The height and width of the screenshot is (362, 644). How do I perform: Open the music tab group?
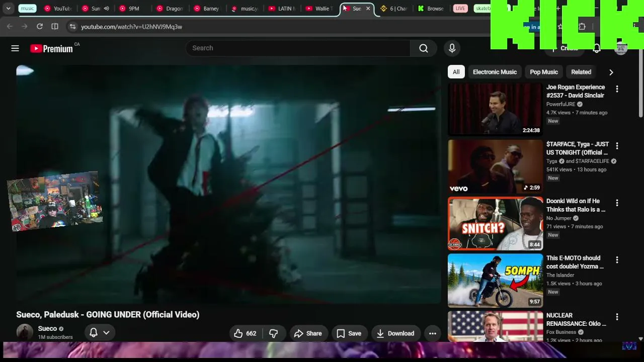point(27,9)
